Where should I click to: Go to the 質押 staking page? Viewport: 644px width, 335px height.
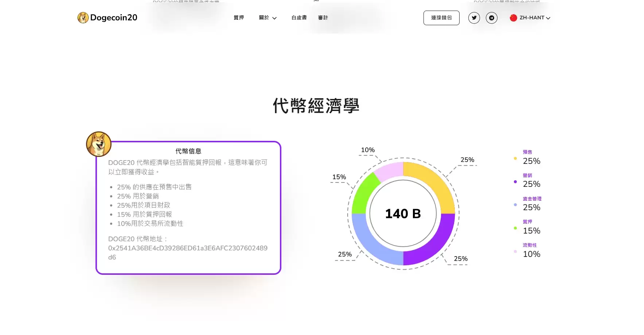click(239, 18)
